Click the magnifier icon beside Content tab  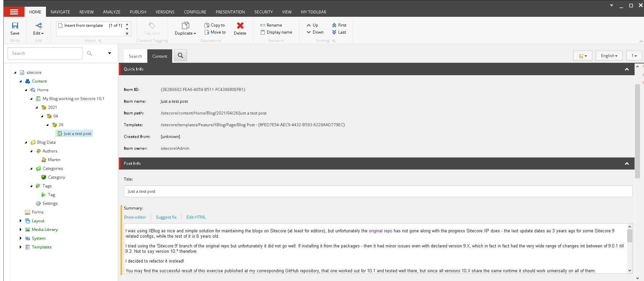tap(181, 56)
